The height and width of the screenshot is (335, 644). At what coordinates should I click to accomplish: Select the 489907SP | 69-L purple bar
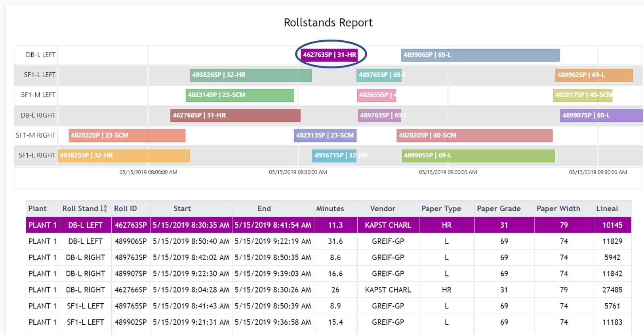coord(602,115)
